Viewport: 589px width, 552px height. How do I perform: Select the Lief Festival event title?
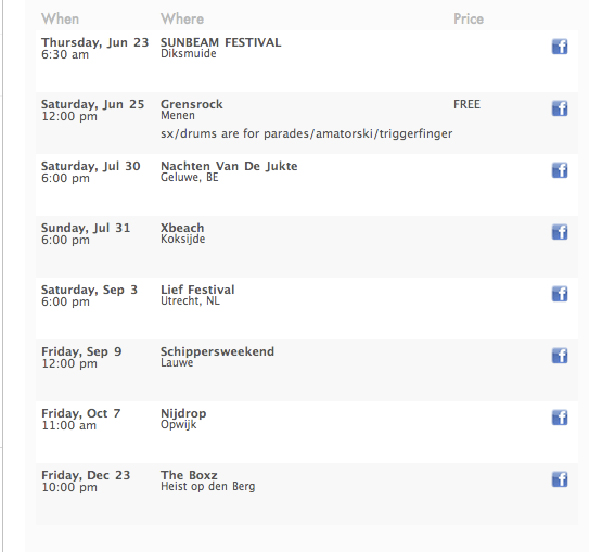click(x=198, y=290)
